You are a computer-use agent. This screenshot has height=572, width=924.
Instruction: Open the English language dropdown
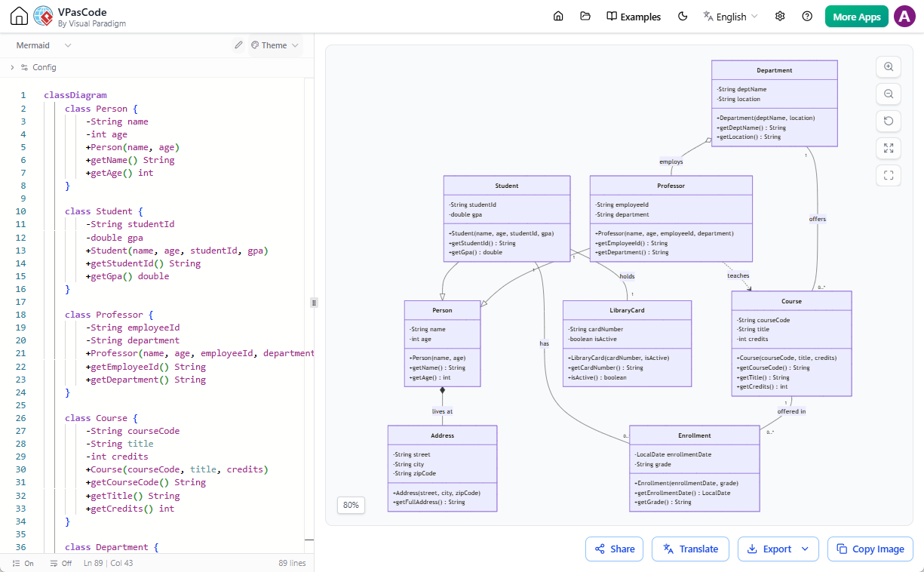tap(730, 17)
